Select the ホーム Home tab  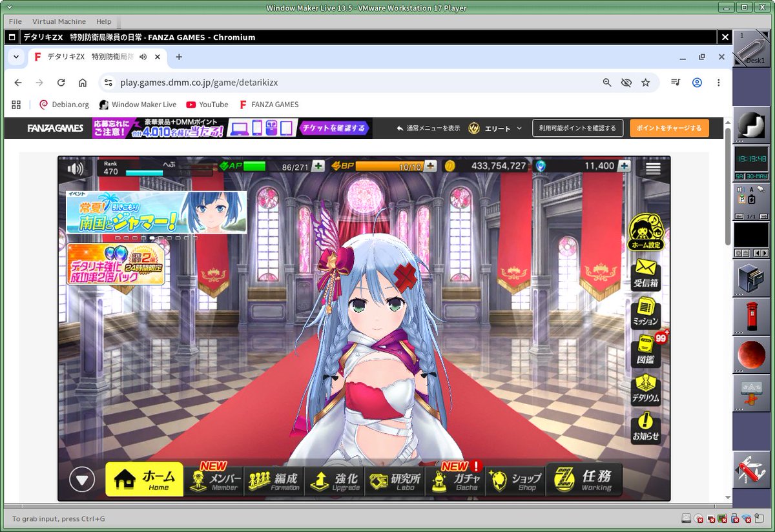click(x=145, y=480)
